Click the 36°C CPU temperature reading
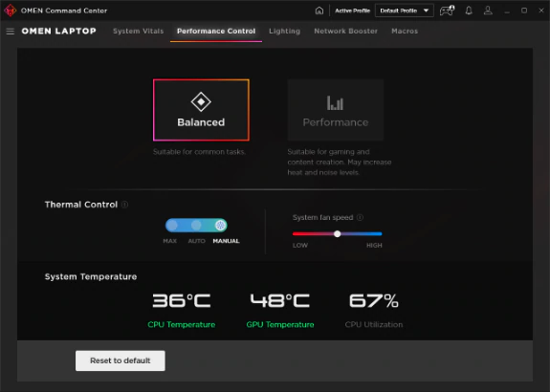 (182, 300)
